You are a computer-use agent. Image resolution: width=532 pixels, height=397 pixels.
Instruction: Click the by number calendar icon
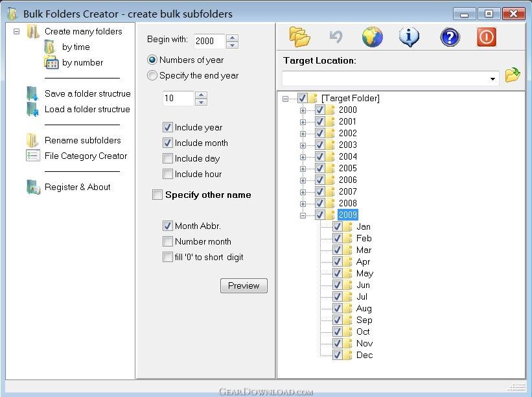(x=51, y=62)
